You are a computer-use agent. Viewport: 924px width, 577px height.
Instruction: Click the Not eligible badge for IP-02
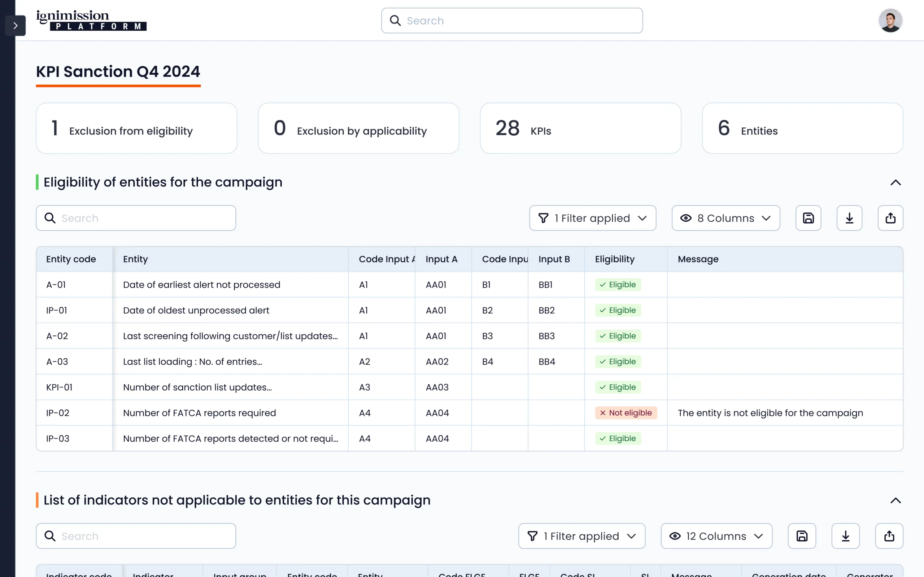pyautogui.click(x=626, y=413)
